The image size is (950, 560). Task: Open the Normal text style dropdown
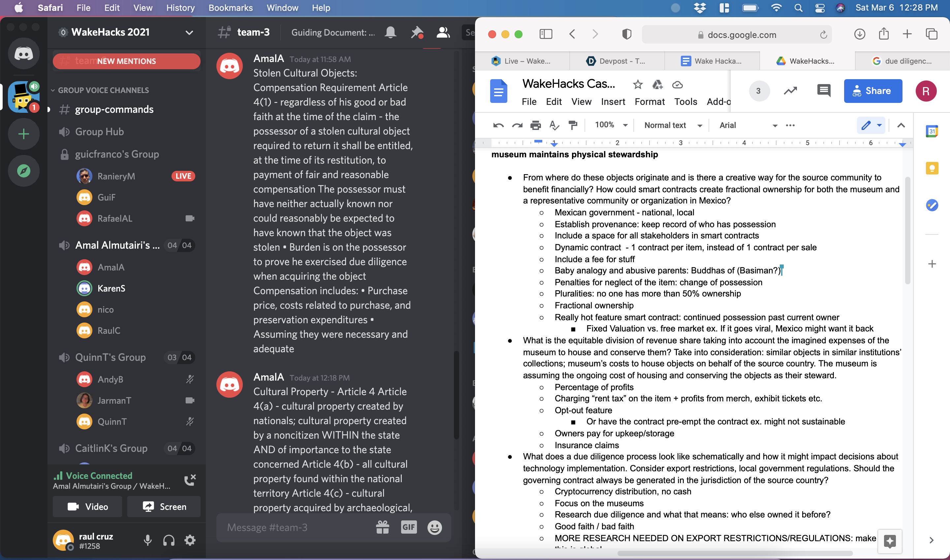[x=673, y=125]
